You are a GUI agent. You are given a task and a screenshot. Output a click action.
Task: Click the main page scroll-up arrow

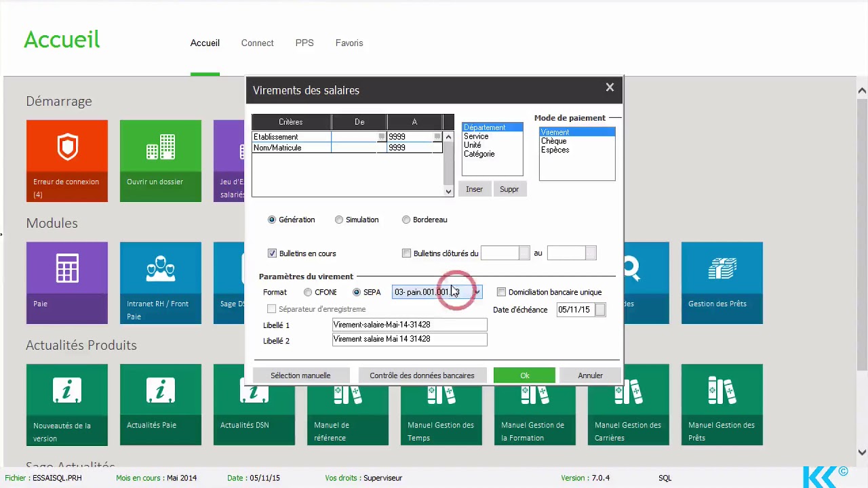point(862,91)
